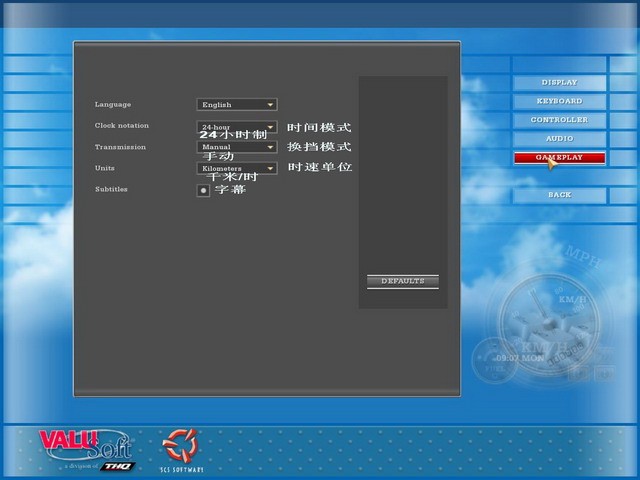Viewport: 640px width, 480px height.
Task: Open the Audio settings menu
Action: [x=559, y=139]
